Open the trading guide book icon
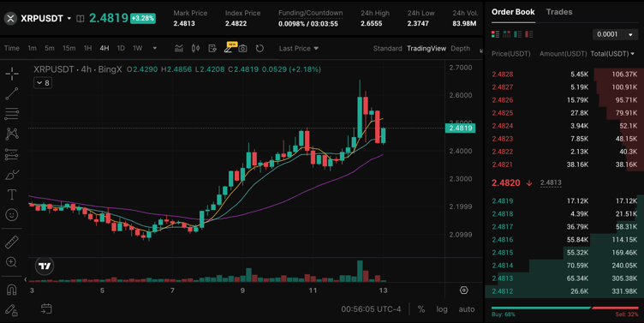Image resolution: width=644 pixels, height=323 pixels. tap(80, 19)
